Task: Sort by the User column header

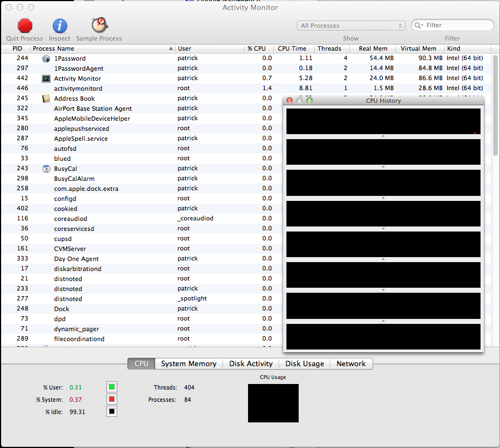Action: click(210, 48)
